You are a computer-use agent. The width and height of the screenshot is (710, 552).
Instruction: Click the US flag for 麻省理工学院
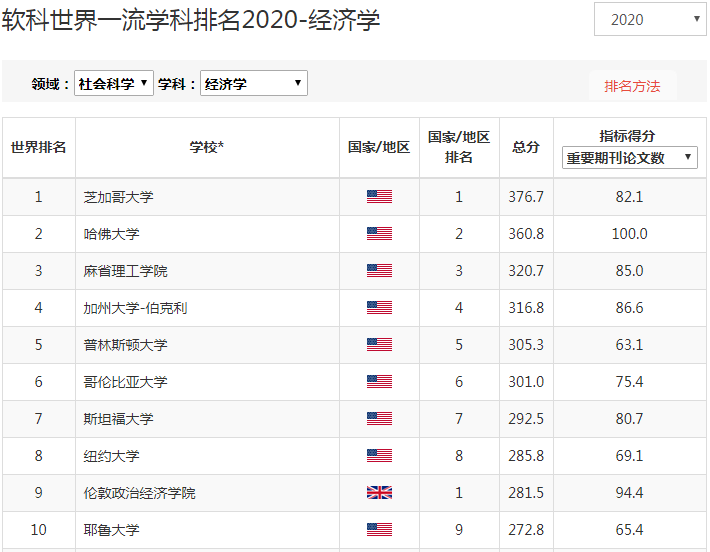379,271
